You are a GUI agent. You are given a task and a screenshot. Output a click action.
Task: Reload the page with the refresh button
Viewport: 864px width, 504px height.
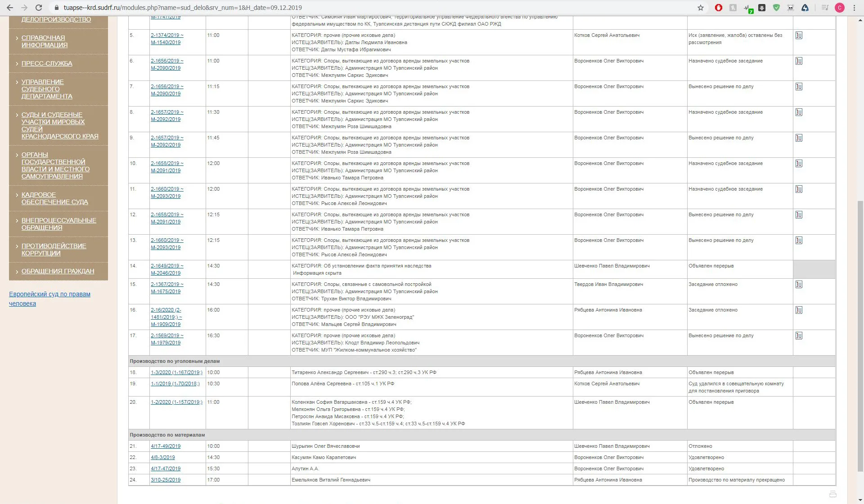(39, 8)
